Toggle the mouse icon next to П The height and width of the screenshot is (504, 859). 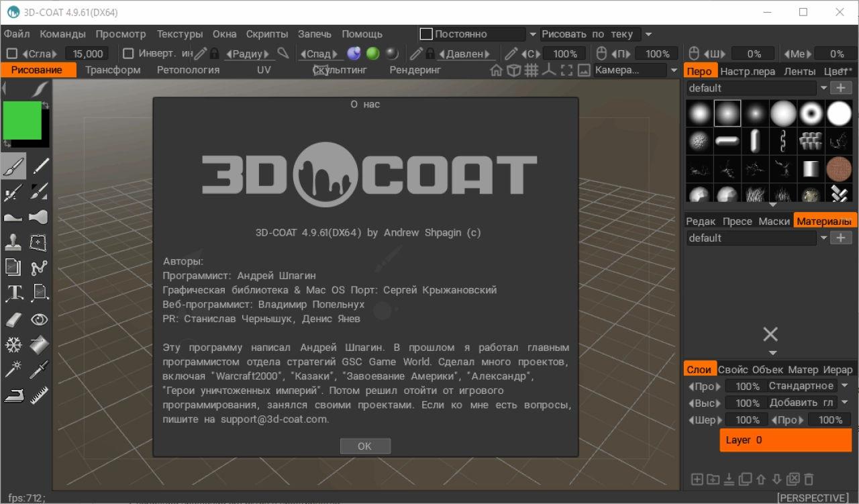click(602, 54)
